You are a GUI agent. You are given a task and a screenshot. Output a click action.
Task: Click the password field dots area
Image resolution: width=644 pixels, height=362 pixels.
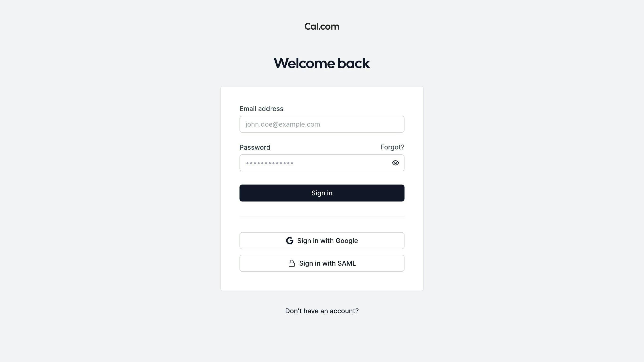[270, 163]
